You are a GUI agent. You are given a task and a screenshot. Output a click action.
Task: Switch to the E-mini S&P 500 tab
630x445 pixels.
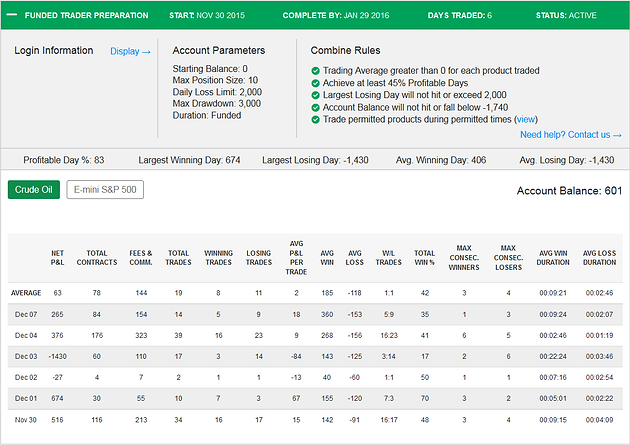pyautogui.click(x=105, y=190)
